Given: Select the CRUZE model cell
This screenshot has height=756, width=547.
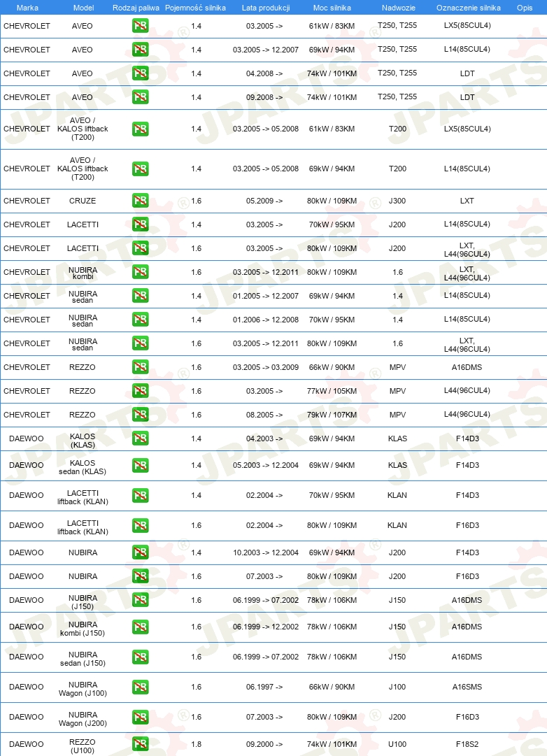Looking at the screenshot, I should click(x=83, y=201).
